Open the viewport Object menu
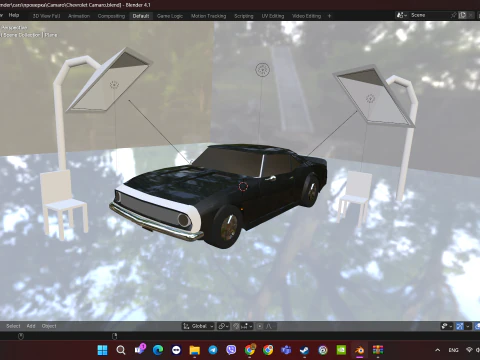Screen dimensions: 480x360 [x=49, y=326]
